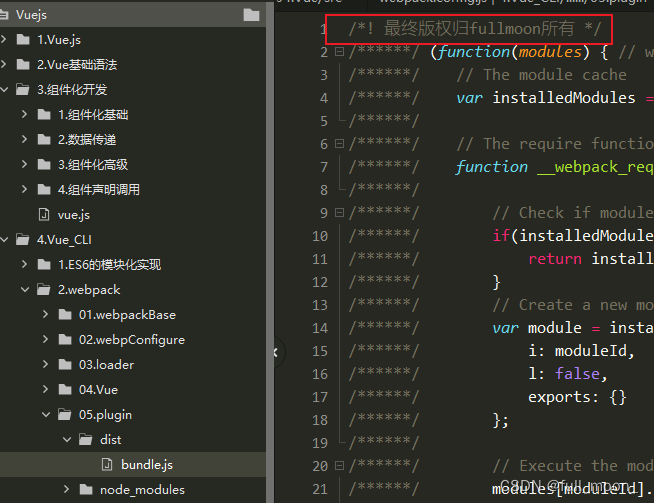The image size is (654, 503).
Task: Click the Vuejs project title
Action: point(31,15)
